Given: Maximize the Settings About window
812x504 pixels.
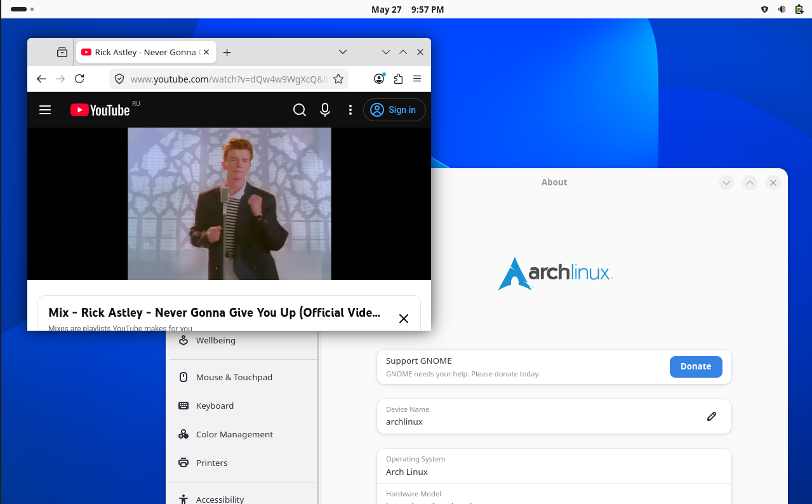Looking at the screenshot, I should [x=750, y=183].
